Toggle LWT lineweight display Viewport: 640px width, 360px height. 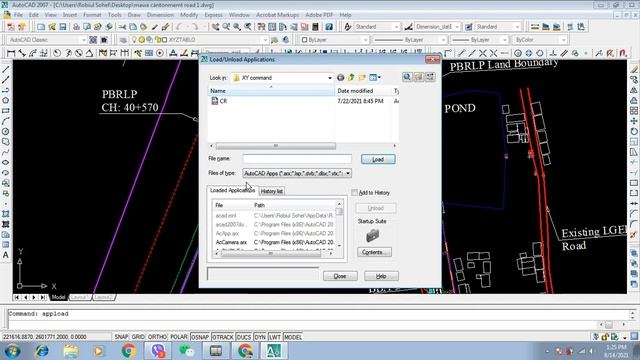(275, 337)
